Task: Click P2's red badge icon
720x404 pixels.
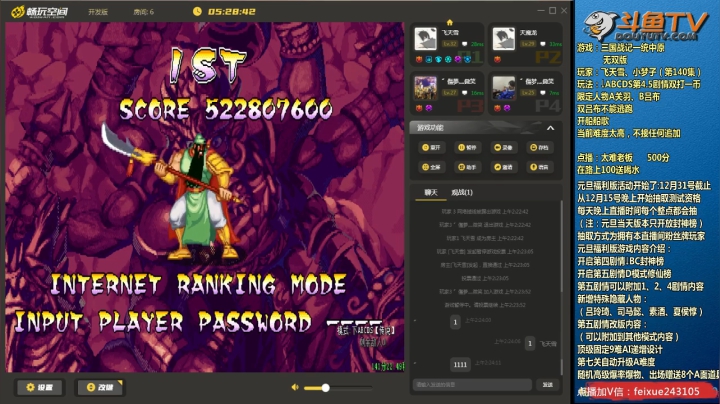Action: click(497, 59)
